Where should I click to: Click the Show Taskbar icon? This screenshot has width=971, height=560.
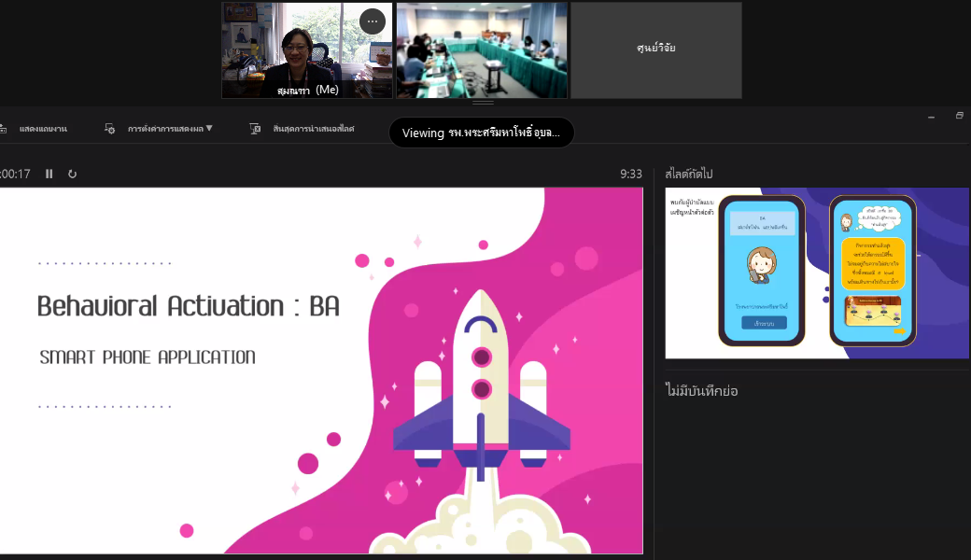click(x=3, y=129)
